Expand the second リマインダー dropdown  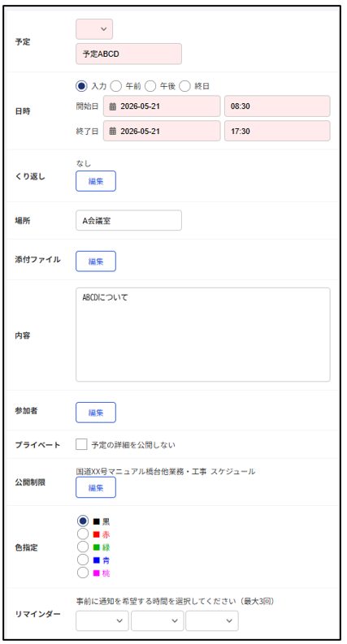[x=157, y=620]
